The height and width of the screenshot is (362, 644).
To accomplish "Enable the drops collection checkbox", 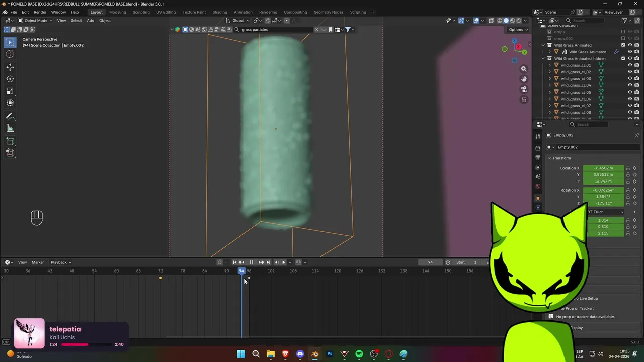I will [x=623, y=32].
